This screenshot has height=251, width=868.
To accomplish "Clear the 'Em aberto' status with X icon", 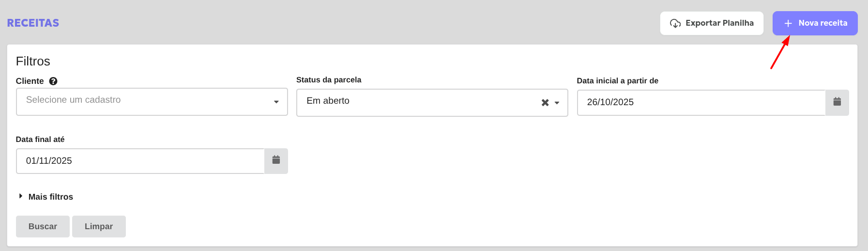I will click(x=545, y=103).
